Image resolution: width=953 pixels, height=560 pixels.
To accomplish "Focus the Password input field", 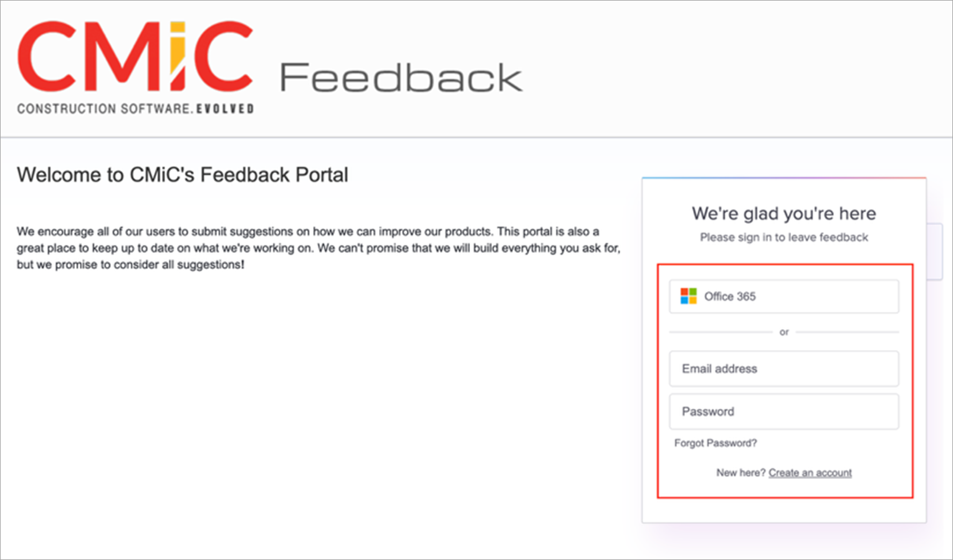I will coord(783,412).
